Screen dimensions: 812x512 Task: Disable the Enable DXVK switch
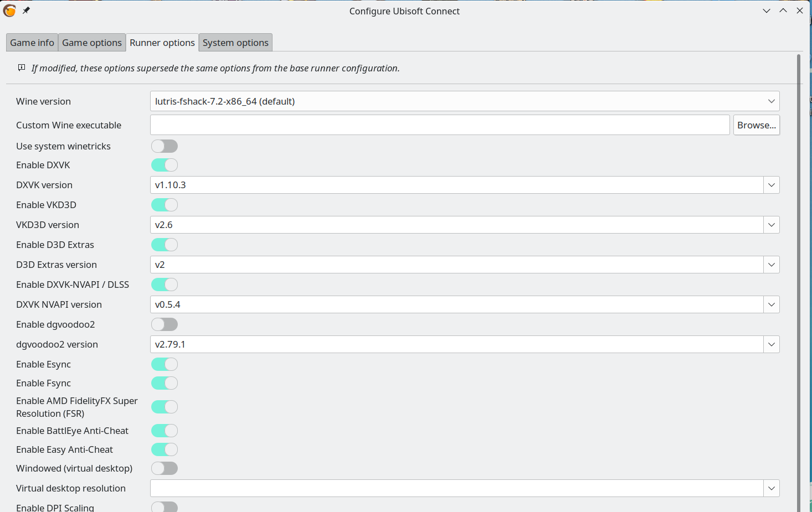pos(165,165)
